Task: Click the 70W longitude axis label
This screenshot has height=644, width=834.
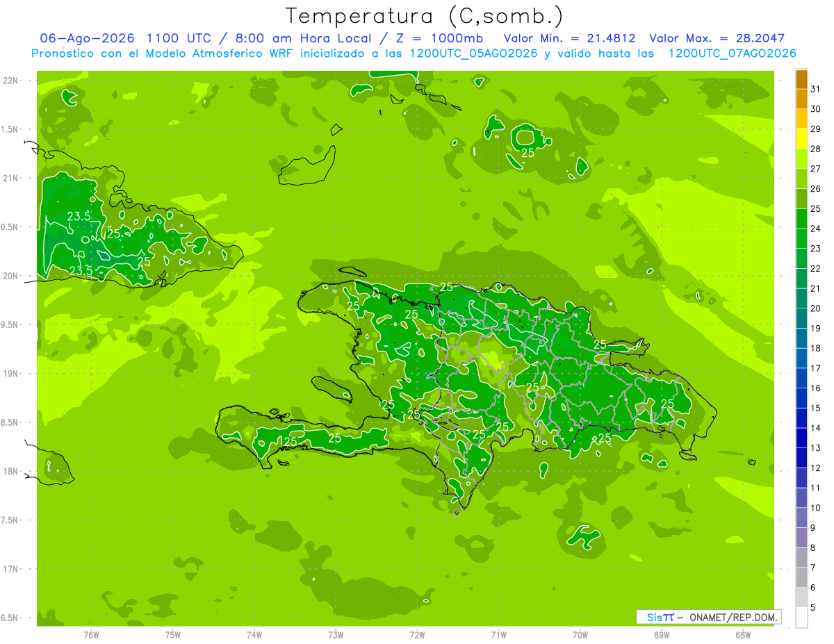Action: point(580,635)
